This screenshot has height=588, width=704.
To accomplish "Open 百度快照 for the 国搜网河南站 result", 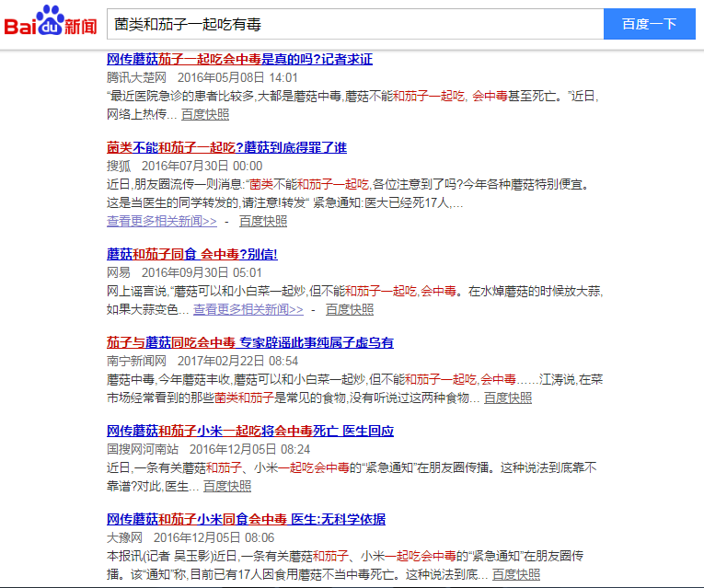I will pyautogui.click(x=227, y=486).
